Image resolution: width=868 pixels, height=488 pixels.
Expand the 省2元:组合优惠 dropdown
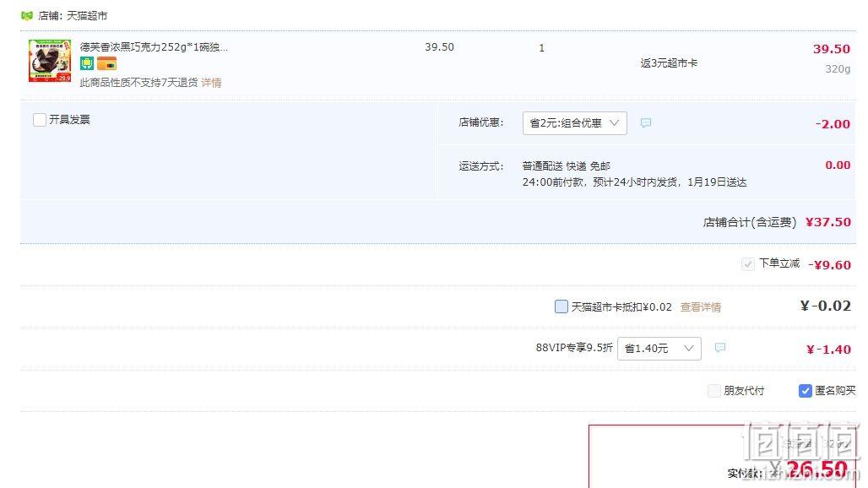pyautogui.click(x=575, y=122)
